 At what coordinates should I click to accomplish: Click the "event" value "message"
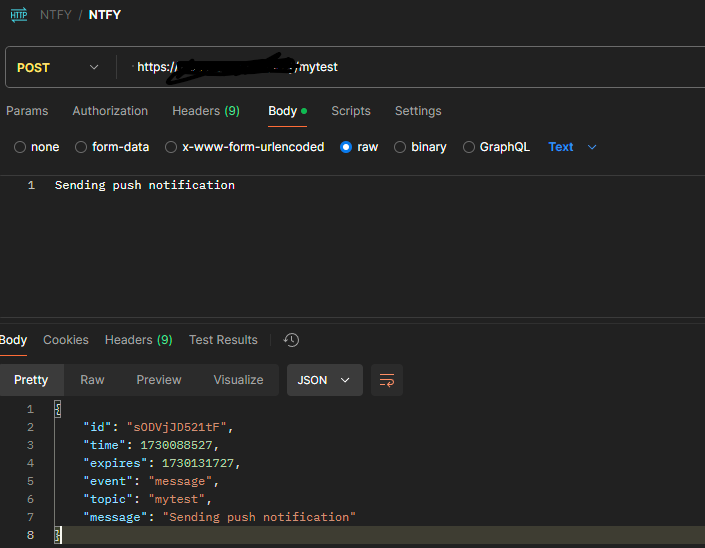tap(180, 481)
